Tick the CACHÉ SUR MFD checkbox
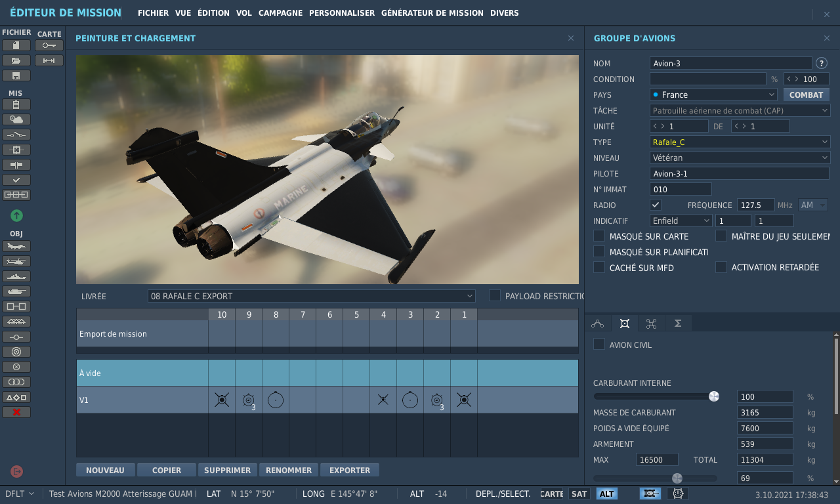The width and height of the screenshot is (840, 504). (599, 267)
